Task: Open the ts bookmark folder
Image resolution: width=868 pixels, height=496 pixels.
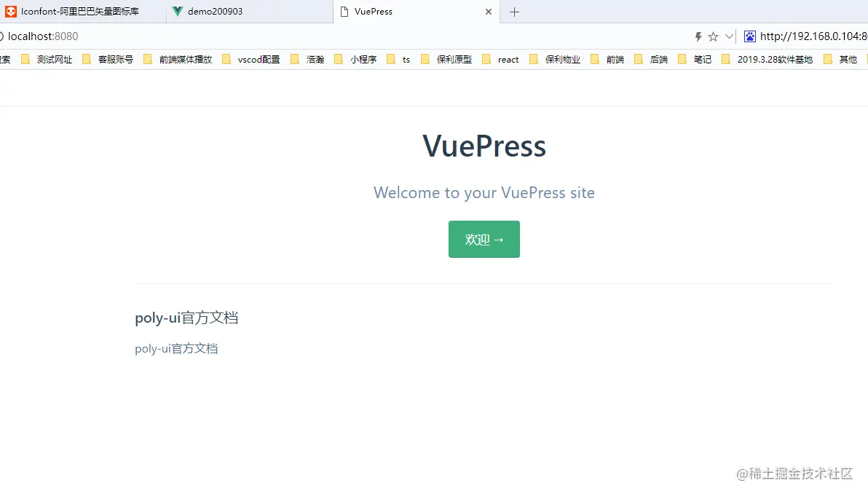Action: [398, 59]
